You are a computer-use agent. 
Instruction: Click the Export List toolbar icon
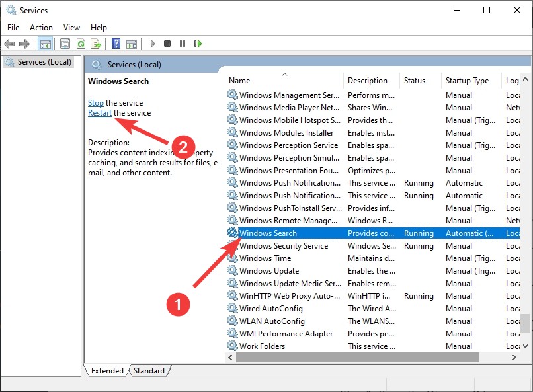pos(96,44)
